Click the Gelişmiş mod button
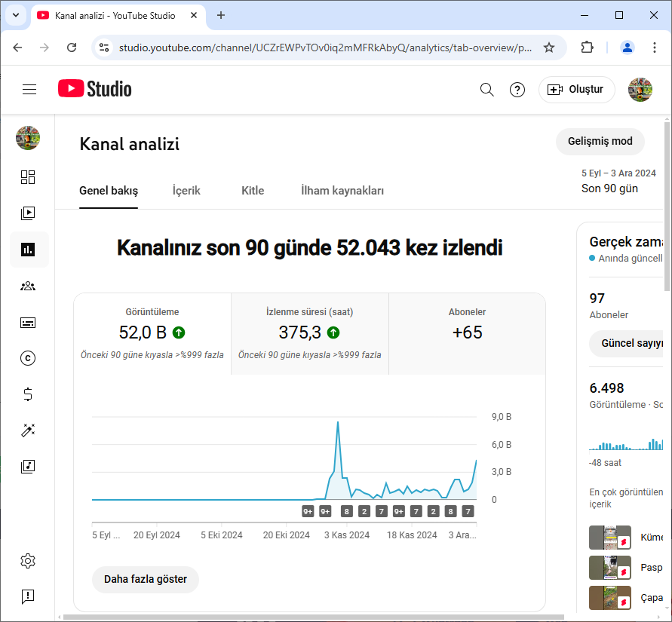 point(600,142)
